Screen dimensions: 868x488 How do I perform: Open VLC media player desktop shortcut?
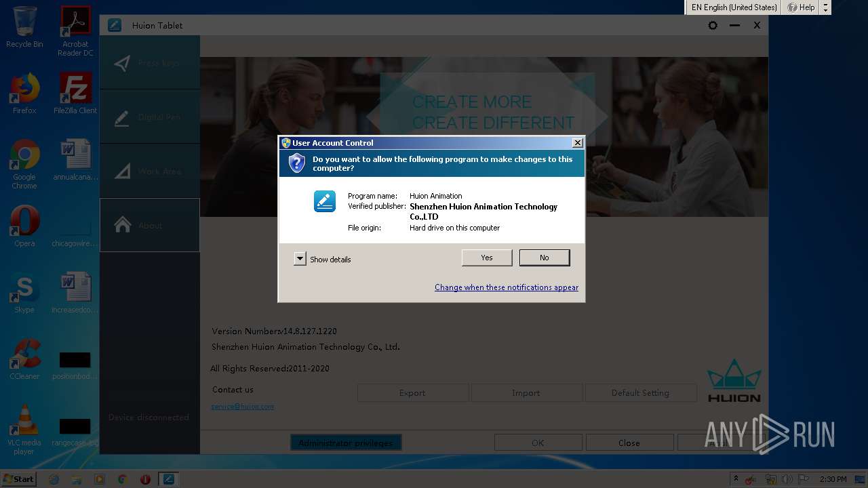[x=24, y=430]
